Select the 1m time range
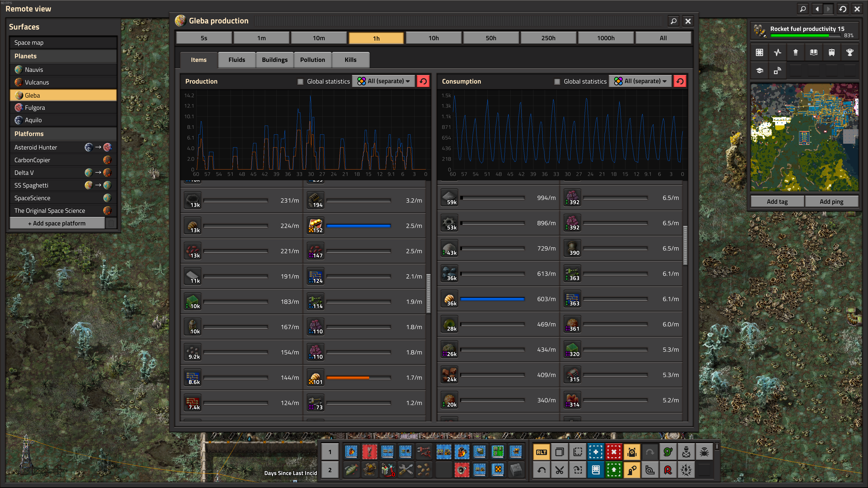 [262, 38]
